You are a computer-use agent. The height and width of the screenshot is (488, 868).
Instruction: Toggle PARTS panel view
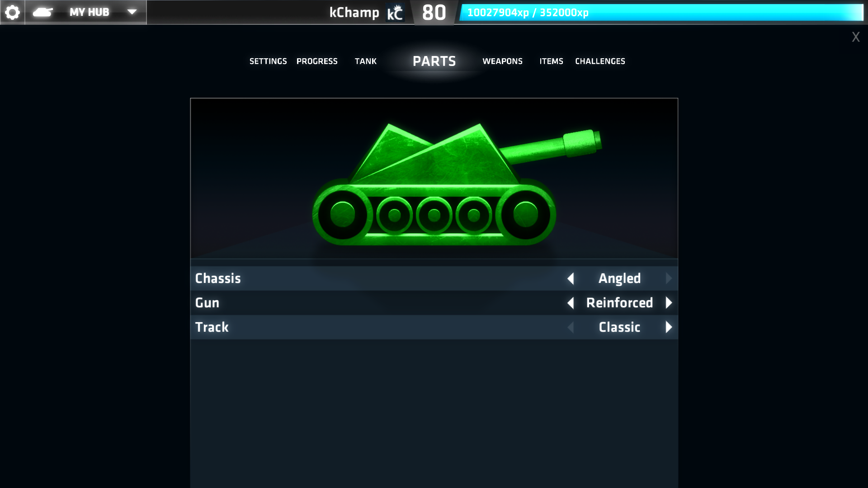434,61
